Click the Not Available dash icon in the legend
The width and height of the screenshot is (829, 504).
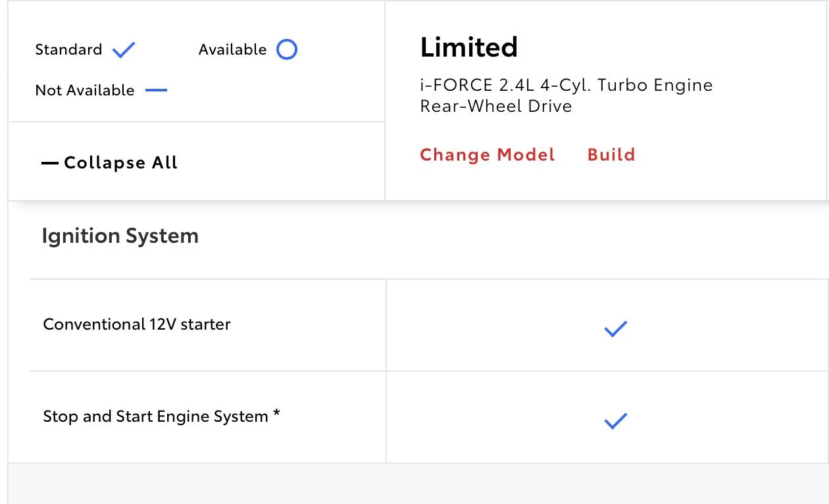156,90
